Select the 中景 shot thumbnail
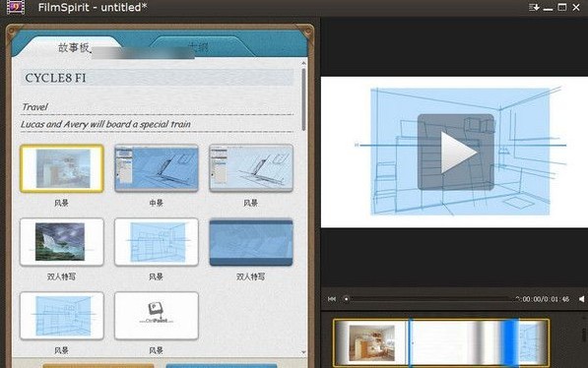Image resolution: width=588 pixels, height=368 pixels. tap(157, 168)
